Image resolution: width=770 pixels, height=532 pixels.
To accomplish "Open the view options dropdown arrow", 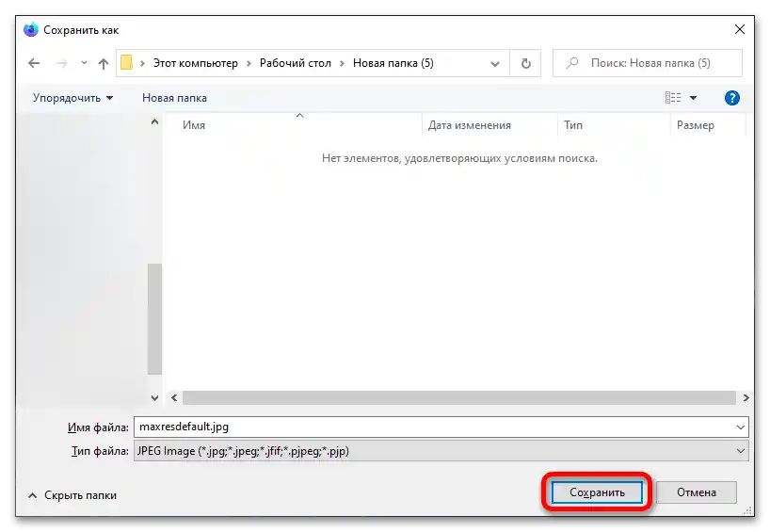I will (693, 98).
